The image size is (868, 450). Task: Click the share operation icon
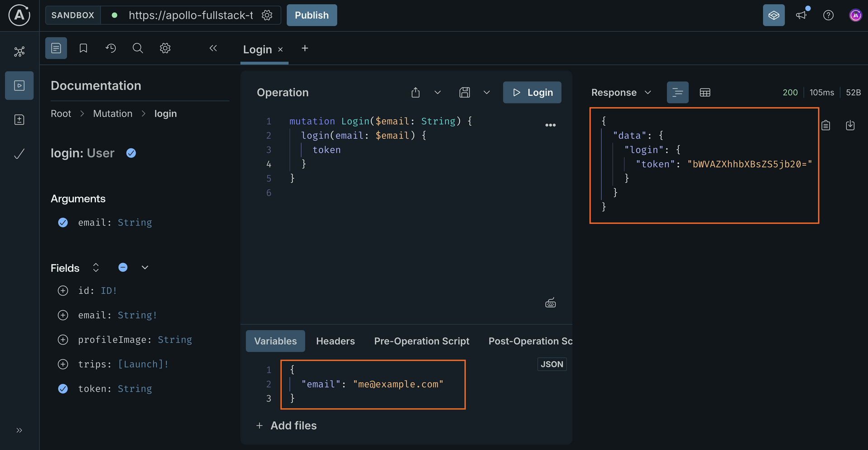(415, 93)
